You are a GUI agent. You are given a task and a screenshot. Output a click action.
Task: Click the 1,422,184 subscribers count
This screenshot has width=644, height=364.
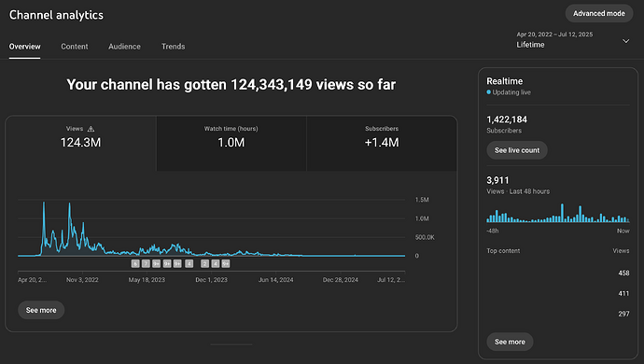[507, 119]
